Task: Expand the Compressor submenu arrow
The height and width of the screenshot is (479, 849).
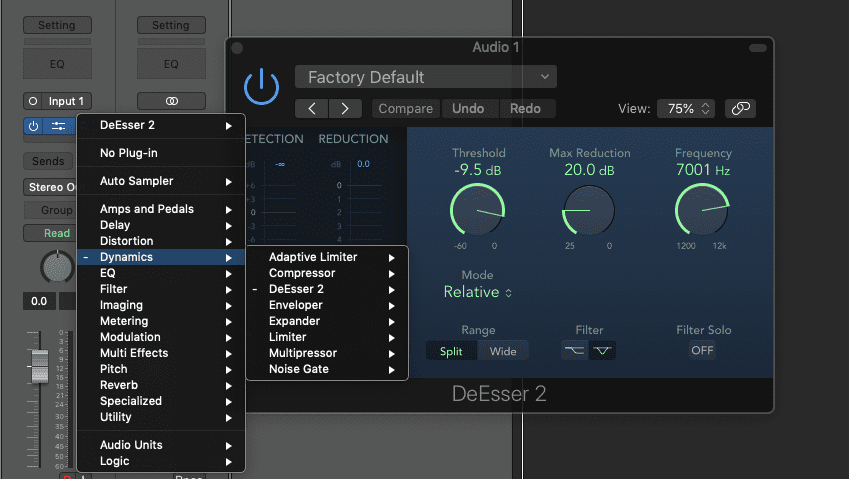Action: tap(391, 274)
